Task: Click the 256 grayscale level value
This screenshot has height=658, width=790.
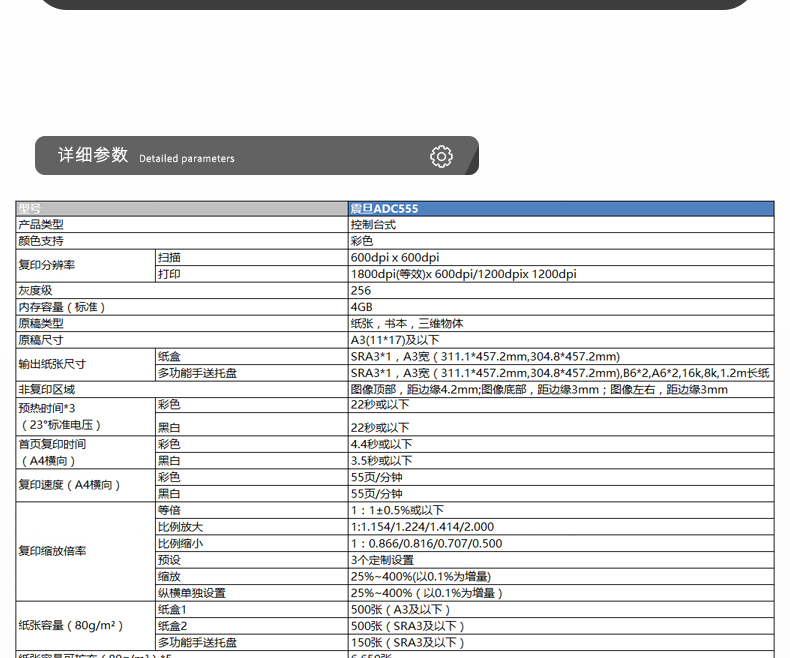Action: (361, 290)
